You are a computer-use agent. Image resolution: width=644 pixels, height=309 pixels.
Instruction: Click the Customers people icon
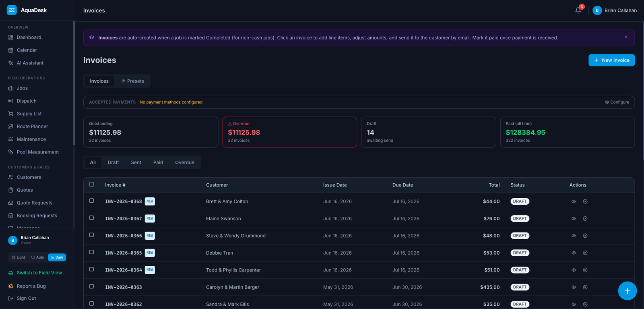click(x=11, y=177)
